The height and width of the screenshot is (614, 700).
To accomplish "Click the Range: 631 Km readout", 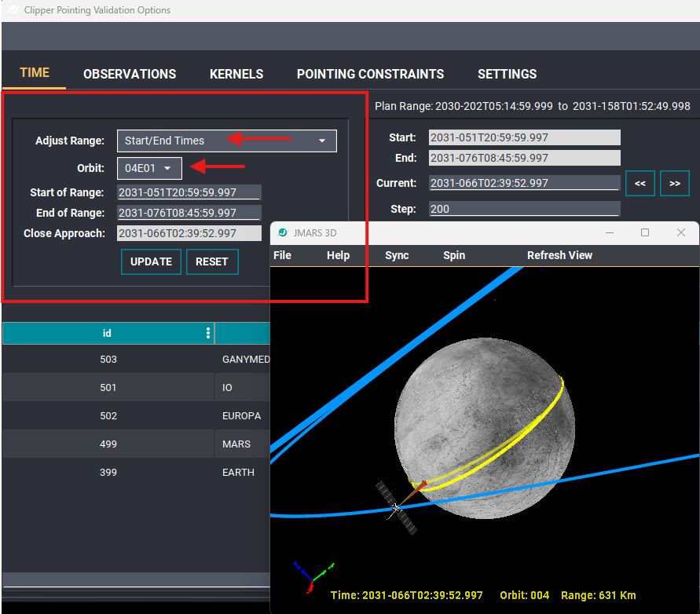I will 598,595.
